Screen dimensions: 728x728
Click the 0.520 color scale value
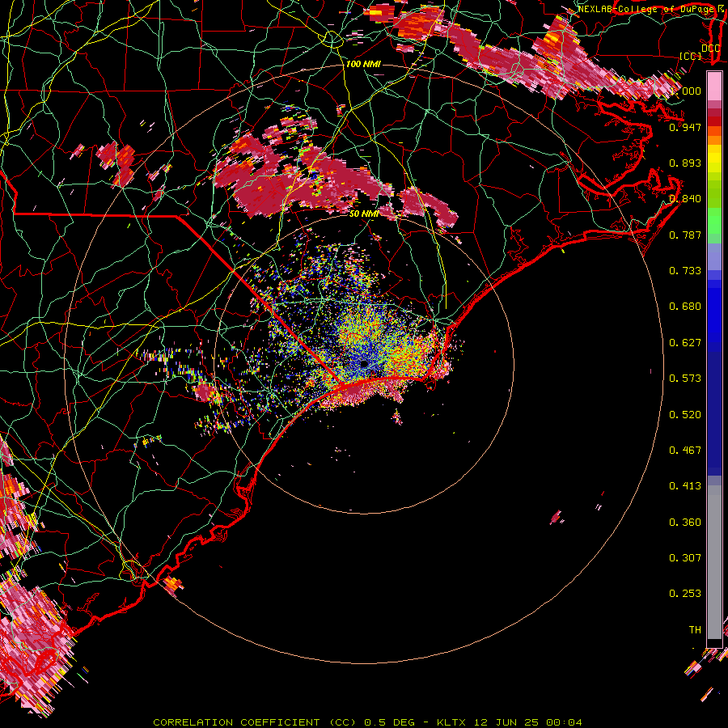point(685,414)
